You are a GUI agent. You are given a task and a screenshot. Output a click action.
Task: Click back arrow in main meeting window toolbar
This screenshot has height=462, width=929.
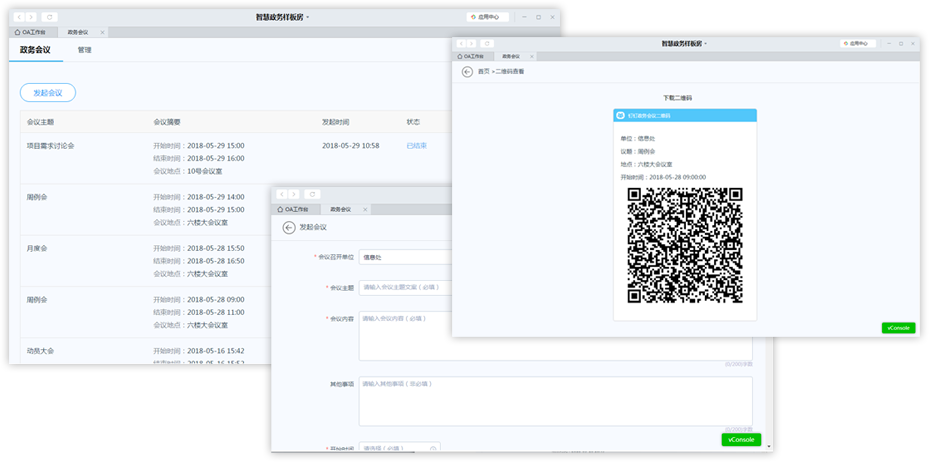(20, 17)
